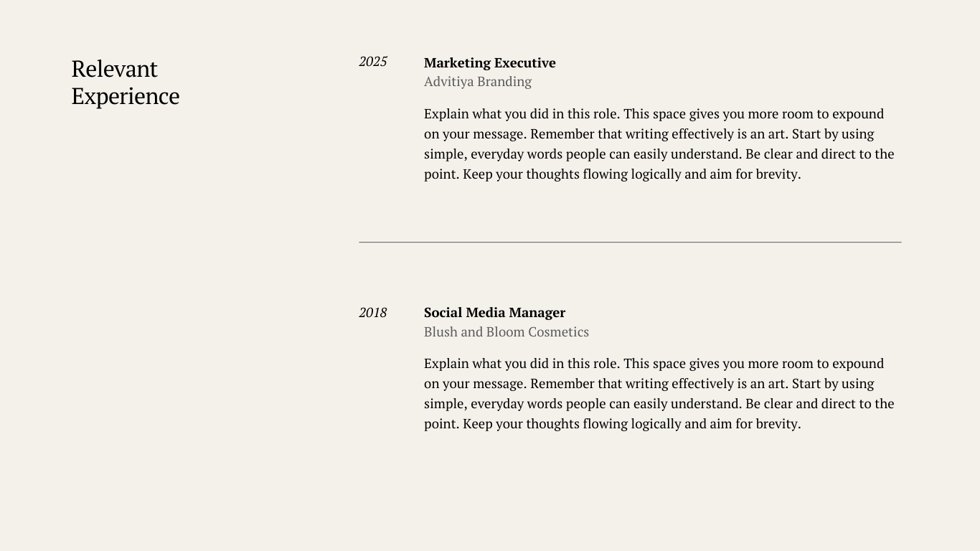Click the 2025 year label
Screen dimensions: 980x551
[373, 62]
